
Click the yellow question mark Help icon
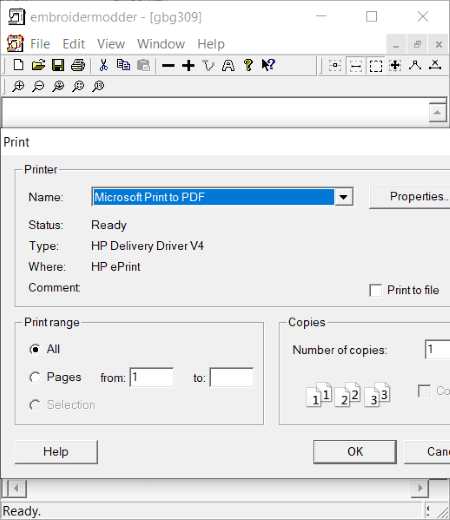click(248, 65)
